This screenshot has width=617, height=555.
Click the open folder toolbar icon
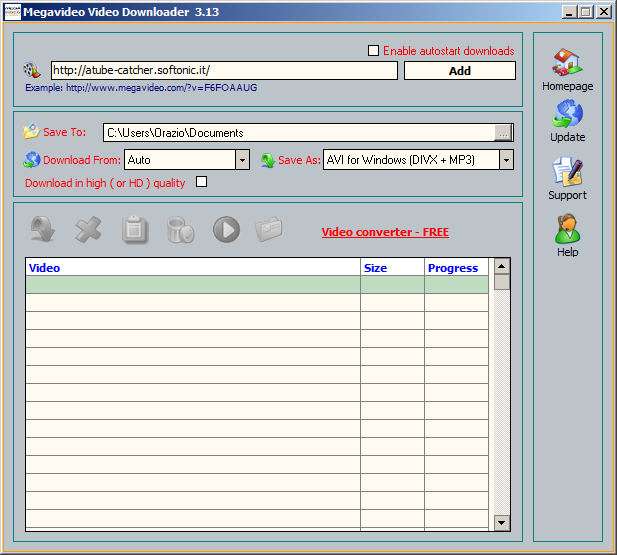[x=269, y=229]
